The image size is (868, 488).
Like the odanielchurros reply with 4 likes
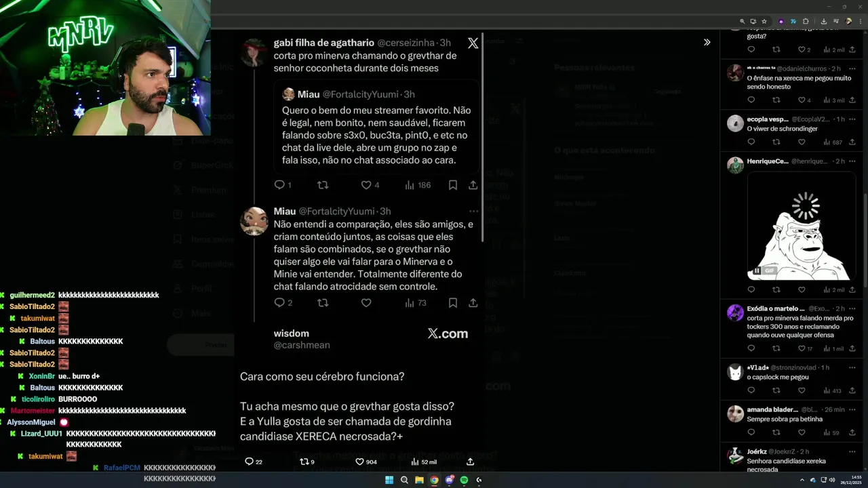(801, 100)
